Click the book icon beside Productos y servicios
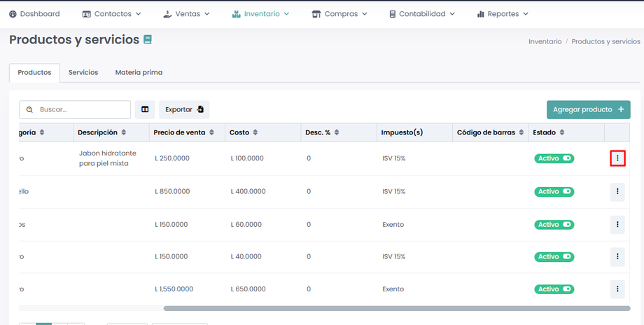Screen dimensions: 644x325 tap(148, 40)
